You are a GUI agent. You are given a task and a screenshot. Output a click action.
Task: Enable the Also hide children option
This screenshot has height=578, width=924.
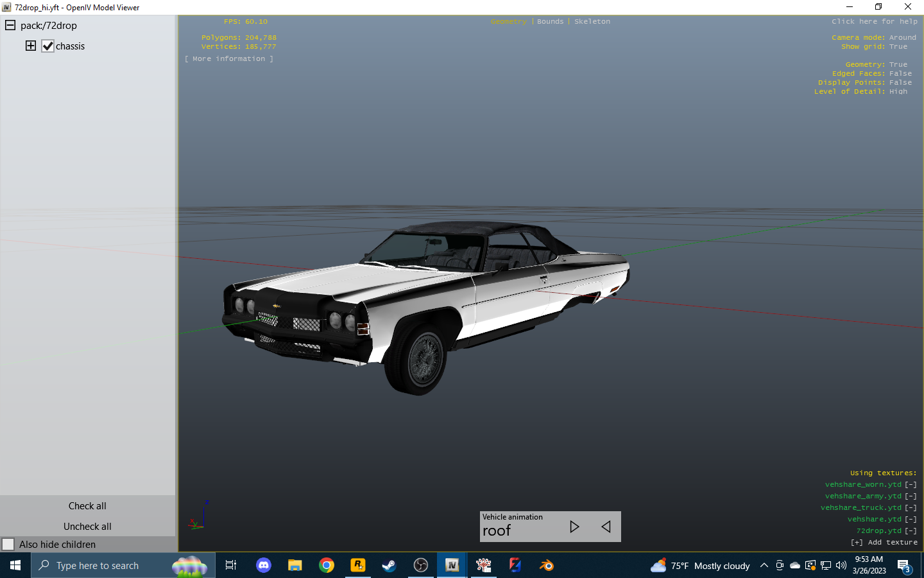(x=8, y=544)
